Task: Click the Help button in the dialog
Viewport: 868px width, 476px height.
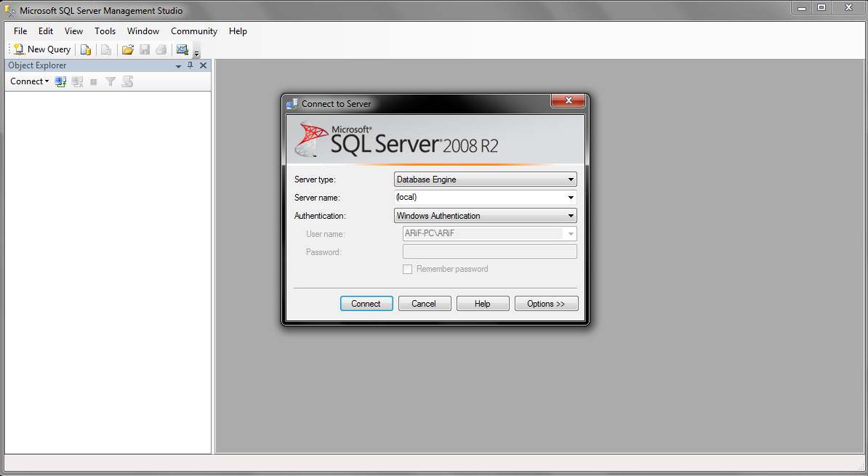Action: click(x=483, y=303)
